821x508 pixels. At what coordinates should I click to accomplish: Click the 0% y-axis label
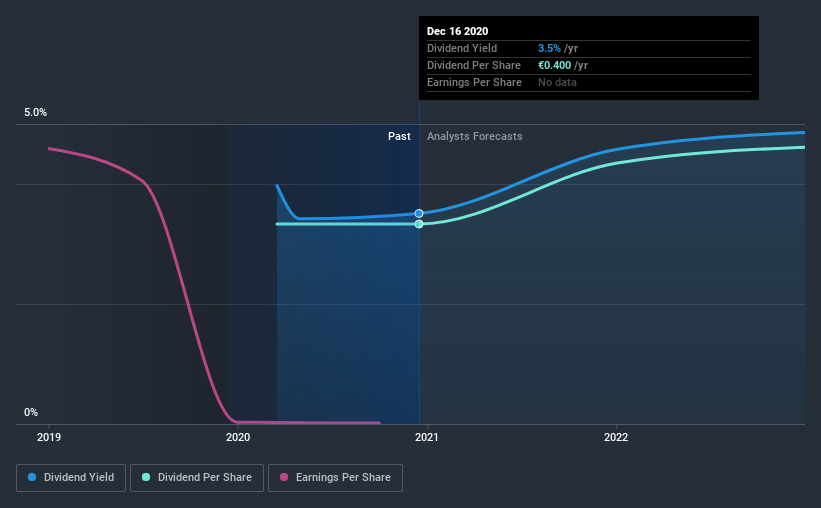coord(31,412)
